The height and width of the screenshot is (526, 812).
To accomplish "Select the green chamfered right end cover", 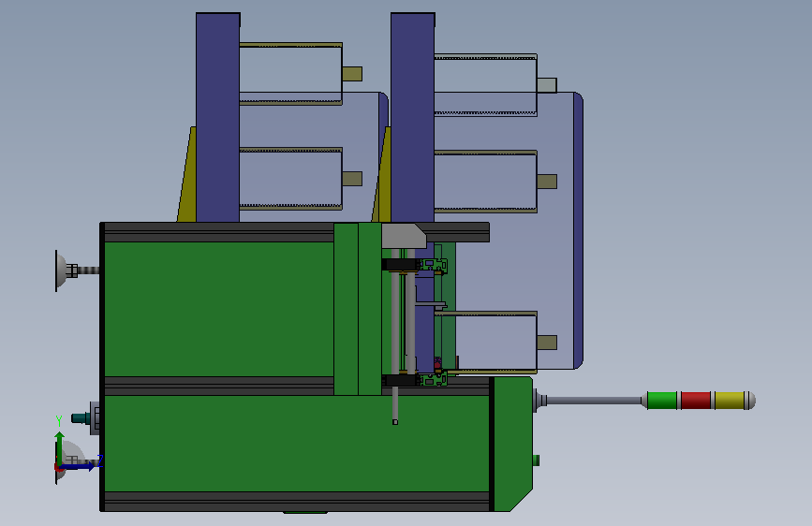I will [x=512, y=445].
